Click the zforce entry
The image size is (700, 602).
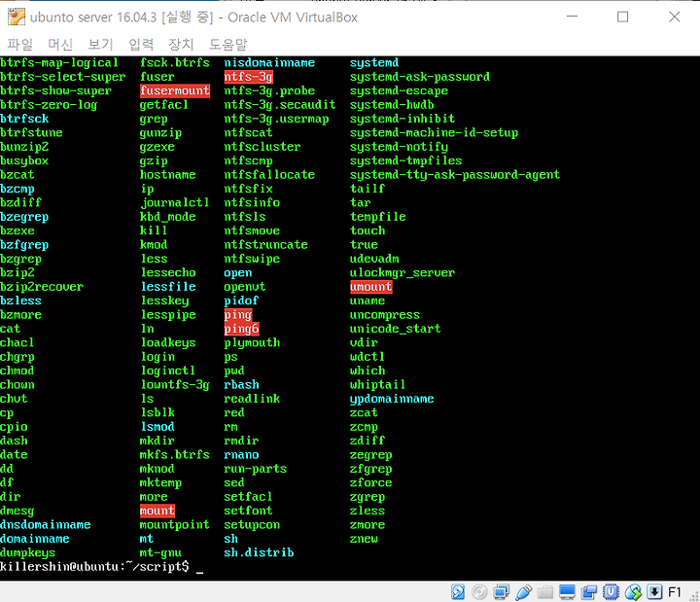coord(371,482)
